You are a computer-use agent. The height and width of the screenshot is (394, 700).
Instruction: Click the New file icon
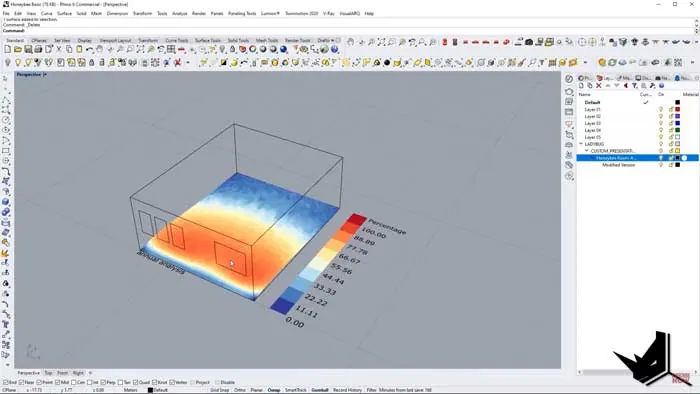pos(8,50)
